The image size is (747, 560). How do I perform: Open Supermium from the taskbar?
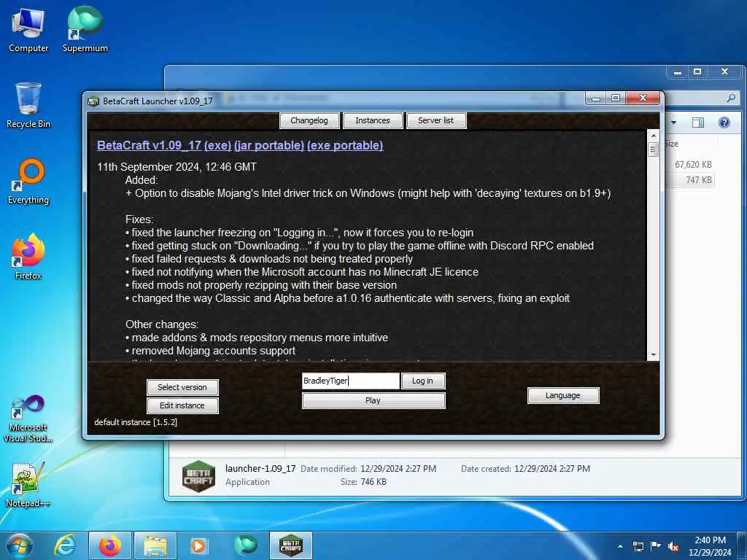click(245, 545)
